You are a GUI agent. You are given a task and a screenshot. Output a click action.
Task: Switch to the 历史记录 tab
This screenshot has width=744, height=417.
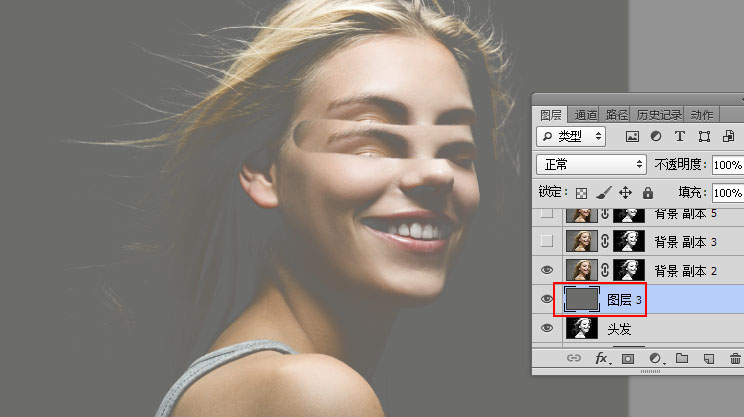click(660, 114)
